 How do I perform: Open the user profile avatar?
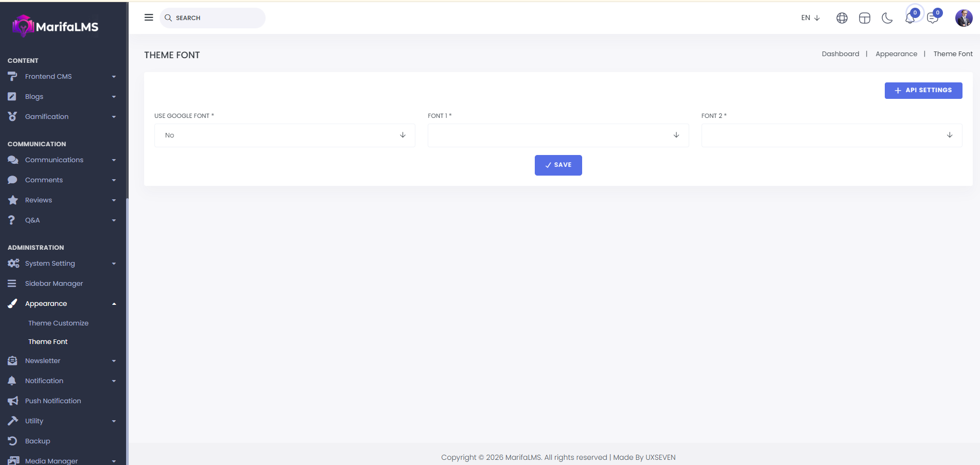pos(964,18)
